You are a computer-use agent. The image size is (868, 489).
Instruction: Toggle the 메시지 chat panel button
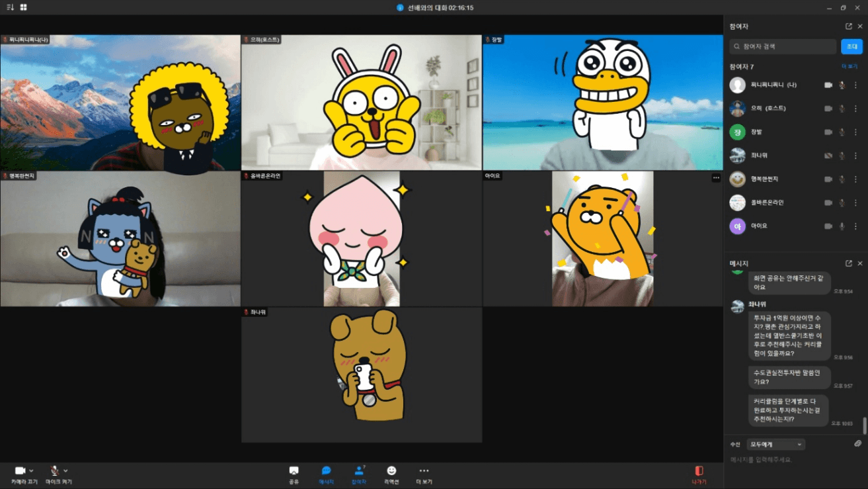point(326,474)
